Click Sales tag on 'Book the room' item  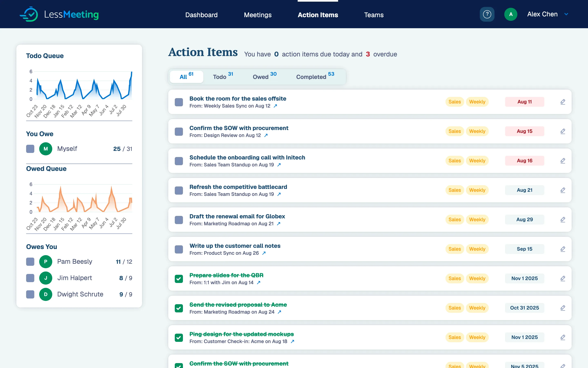click(454, 102)
